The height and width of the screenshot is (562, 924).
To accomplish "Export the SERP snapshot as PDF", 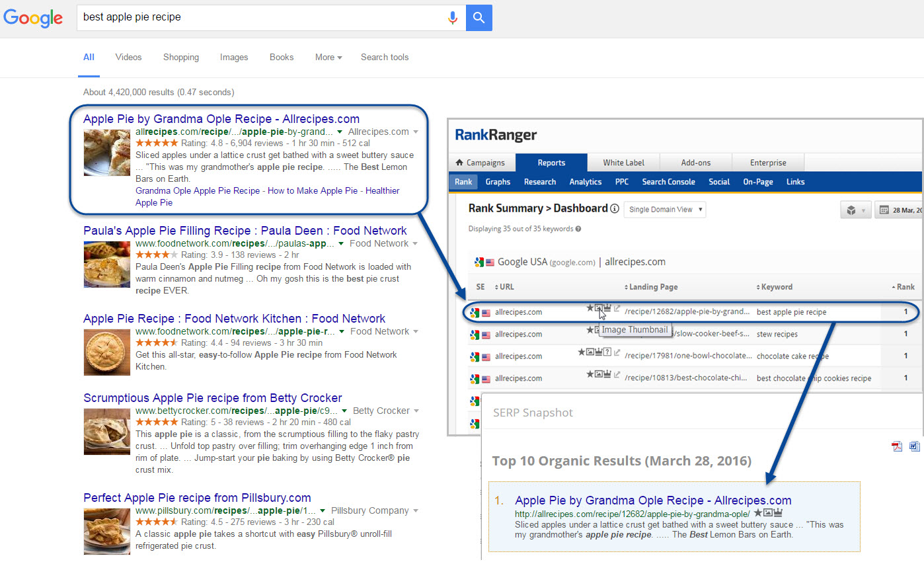I will [x=897, y=446].
